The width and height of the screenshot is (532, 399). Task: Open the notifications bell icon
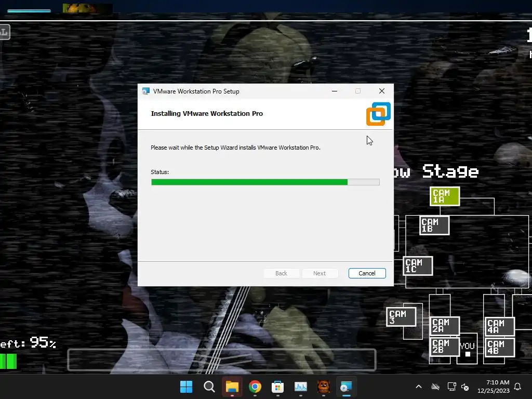click(x=518, y=387)
